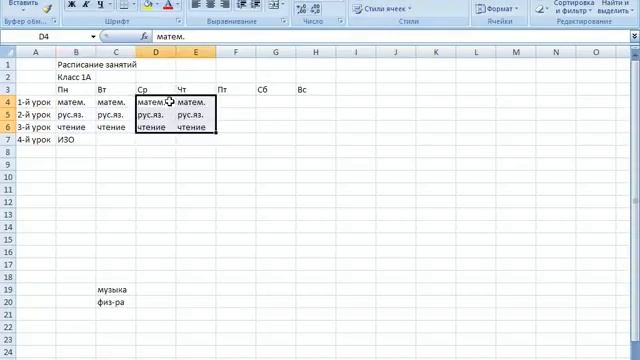Open Clipboard group dialog launcher
The width and height of the screenshot is (640, 360).
coord(54,21)
